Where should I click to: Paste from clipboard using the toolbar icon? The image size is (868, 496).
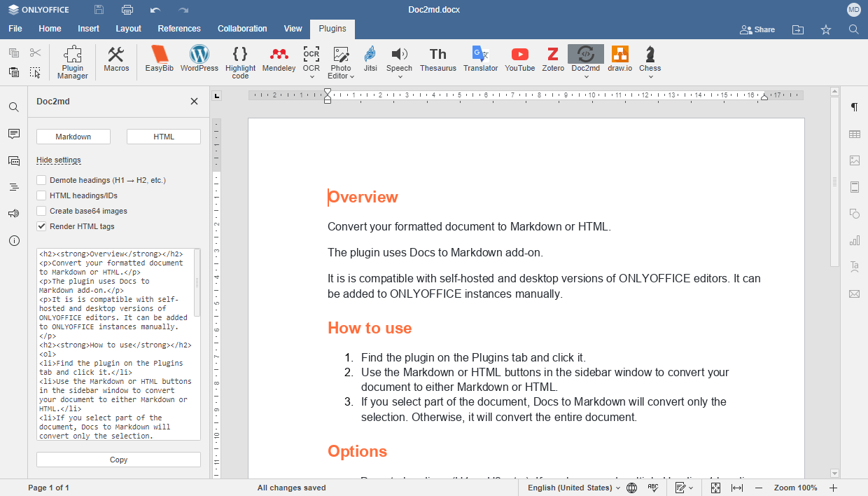pyautogui.click(x=14, y=72)
